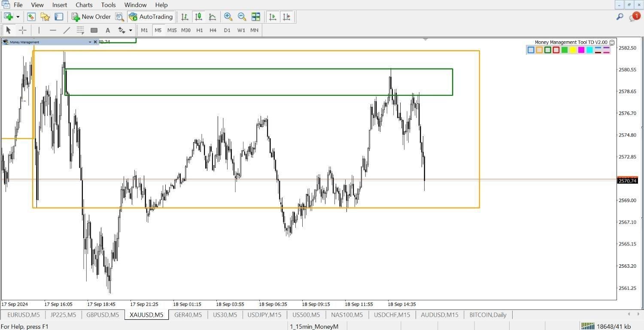Pick the Draw Trendline tool
The image size is (644, 330).
point(67,30)
